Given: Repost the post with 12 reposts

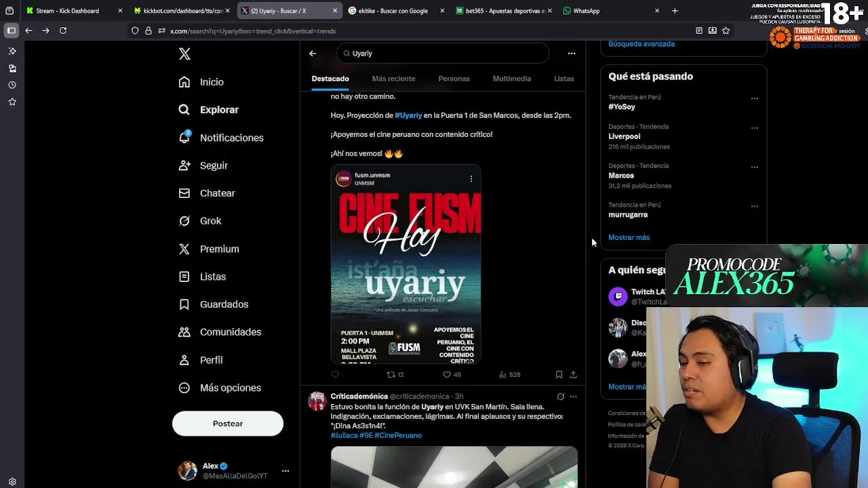Looking at the screenshot, I should [395, 374].
